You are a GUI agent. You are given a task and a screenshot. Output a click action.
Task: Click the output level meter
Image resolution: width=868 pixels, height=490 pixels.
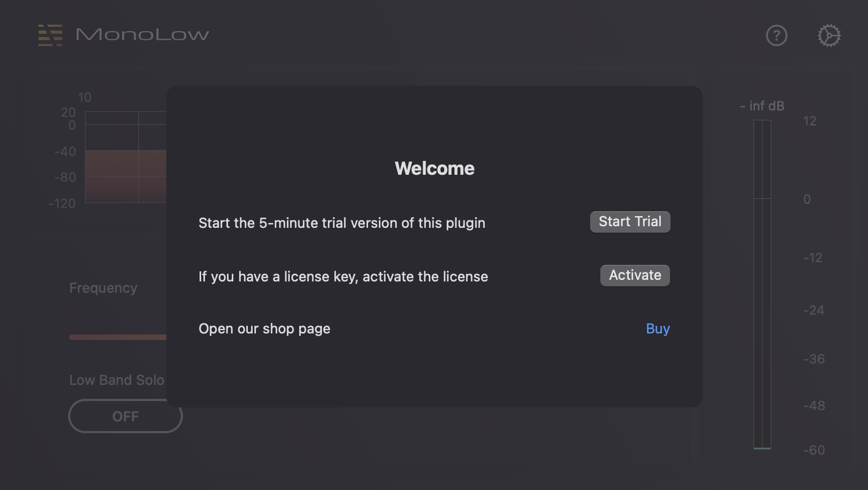[762, 284]
